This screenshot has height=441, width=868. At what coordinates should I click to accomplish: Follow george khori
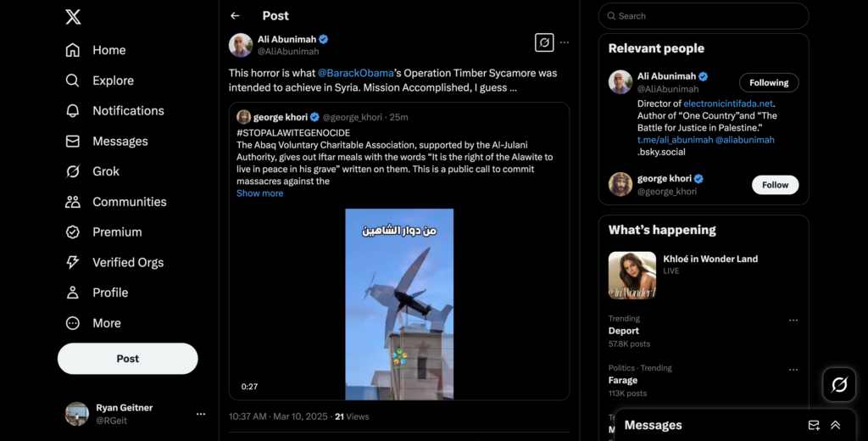(775, 185)
